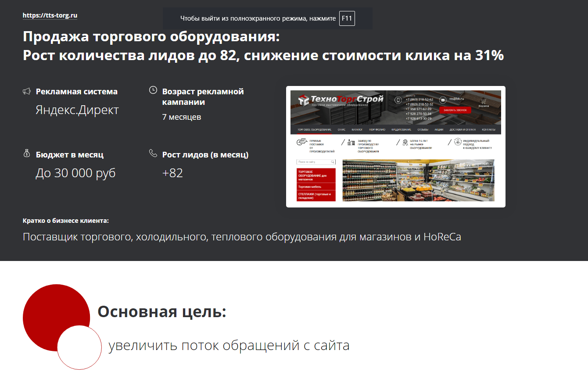Click the award ribbon icon for Более 15 лет
This screenshot has height=386, width=588.
tap(405, 142)
